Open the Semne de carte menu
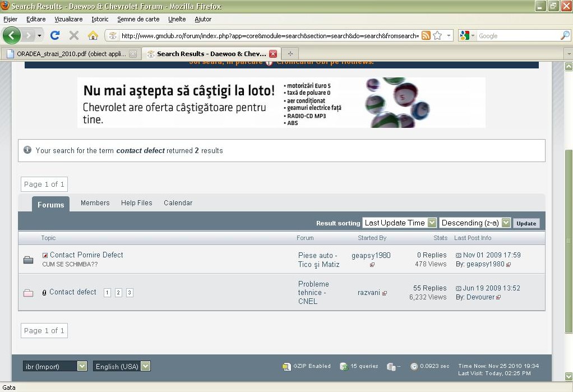Viewport: 573px width, 392px height. [138, 19]
